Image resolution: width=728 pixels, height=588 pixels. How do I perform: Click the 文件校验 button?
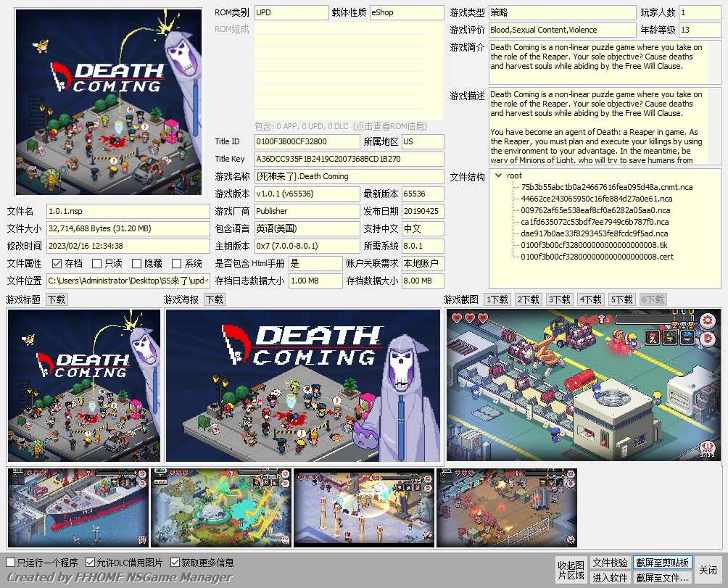click(x=610, y=563)
